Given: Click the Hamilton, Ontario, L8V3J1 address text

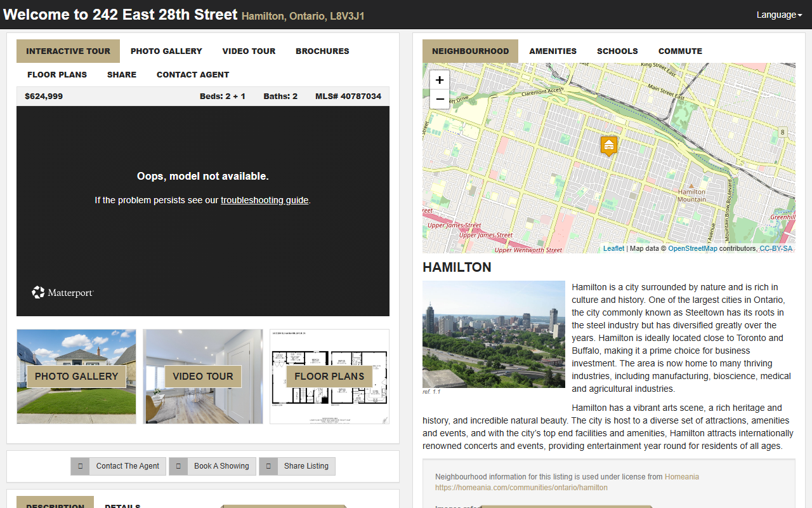Looking at the screenshot, I should pos(303,17).
